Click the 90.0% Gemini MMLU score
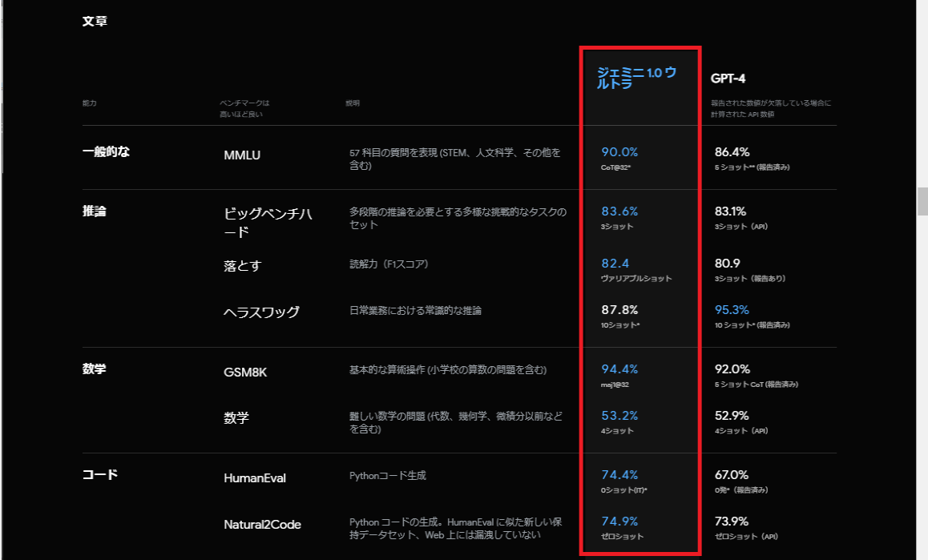 point(619,152)
